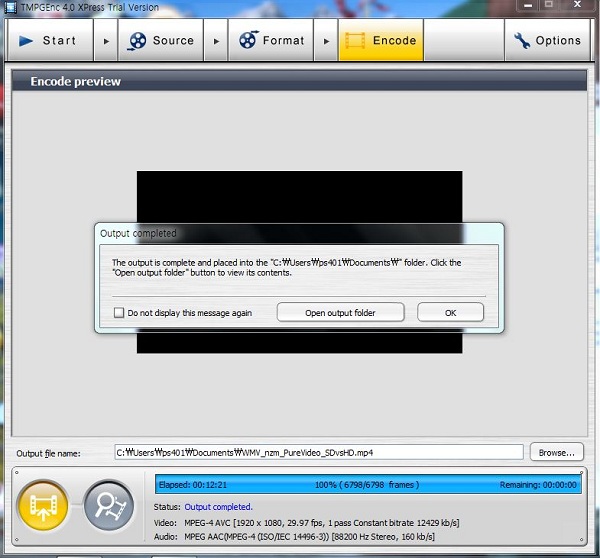Minimize the TMPGEnc window
Viewport: 600px width, 558px height.
[x=528, y=5]
